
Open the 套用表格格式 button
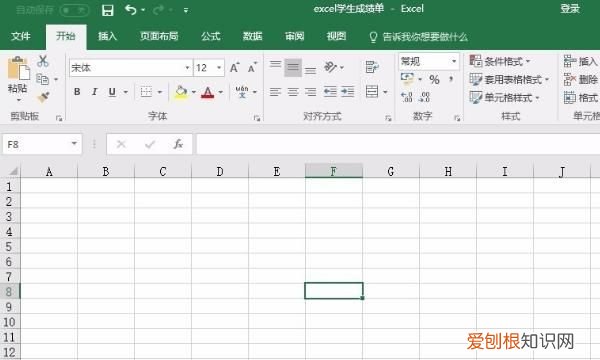point(509,80)
